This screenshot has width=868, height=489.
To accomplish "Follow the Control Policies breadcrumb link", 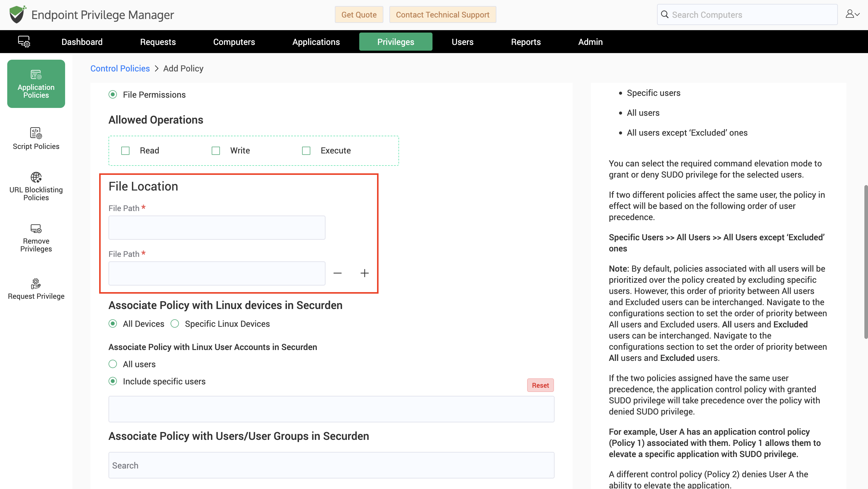I will click(120, 68).
